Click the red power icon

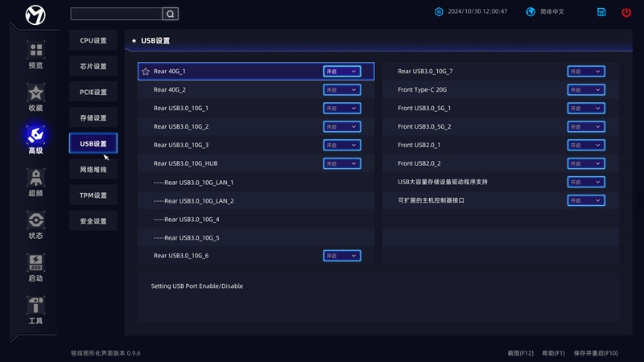(x=626, y=12)
